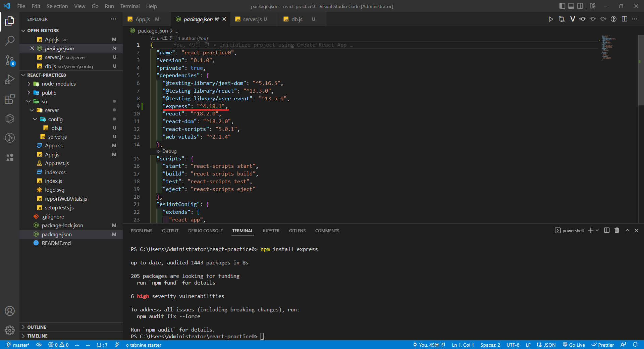Toggle Secondary Side Bar layout icon
This screenshot has height=349, width=644.
click(580, 6)
